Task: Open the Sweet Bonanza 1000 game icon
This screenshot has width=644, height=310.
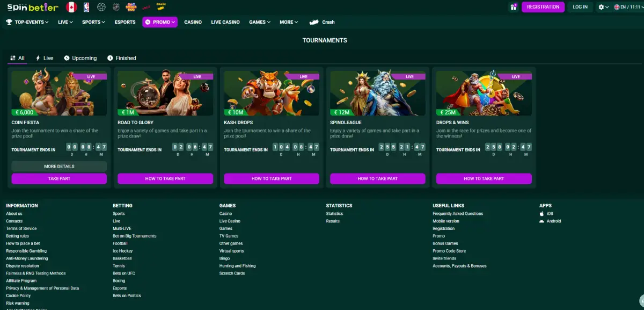Action: coord(131,7)
